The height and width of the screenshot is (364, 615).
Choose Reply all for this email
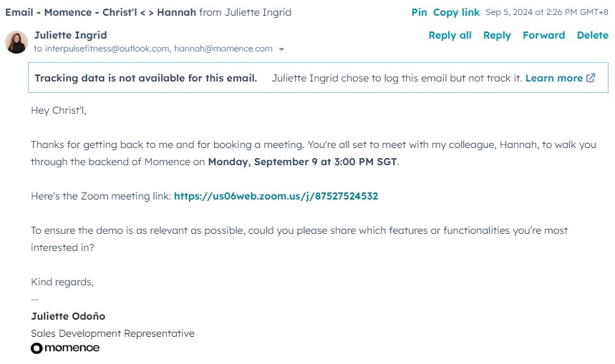coord(450,35)
